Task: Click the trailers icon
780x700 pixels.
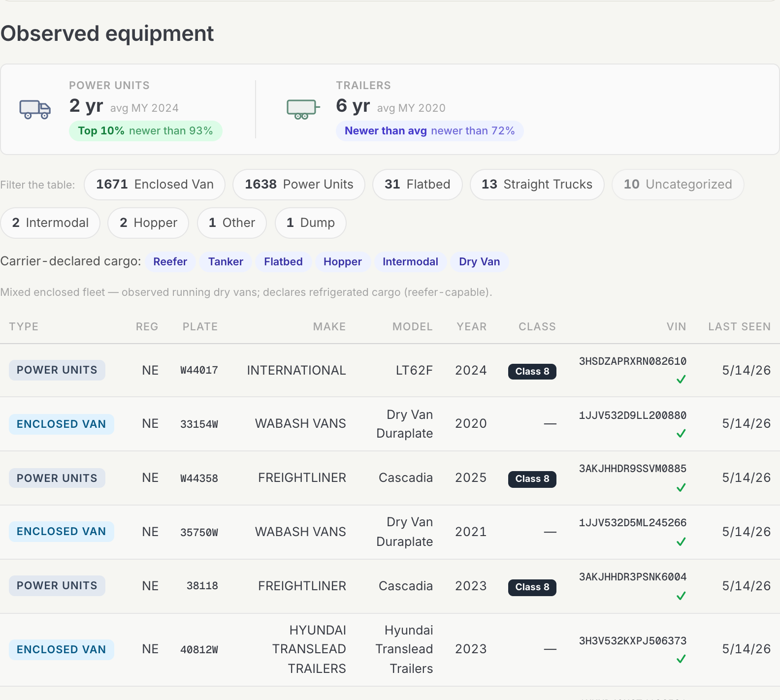Action: pyautogui.click(x=303, y=109)
